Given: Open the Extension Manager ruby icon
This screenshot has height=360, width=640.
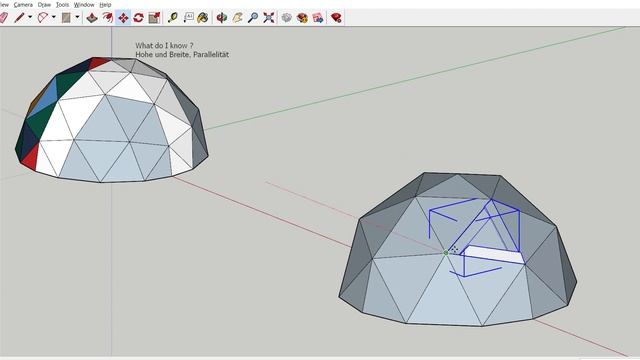Looking at the screenshot, I should [336, 18].
